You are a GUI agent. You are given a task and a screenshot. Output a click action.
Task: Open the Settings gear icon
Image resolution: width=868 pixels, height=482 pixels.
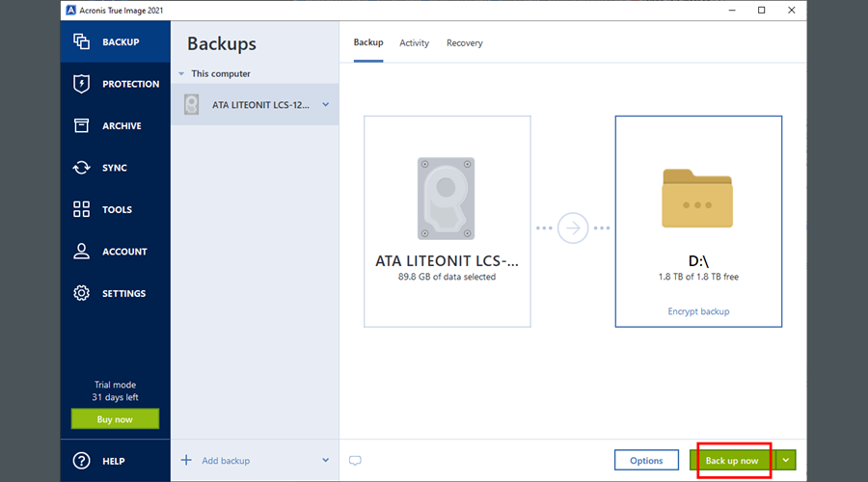pos(82,293)
